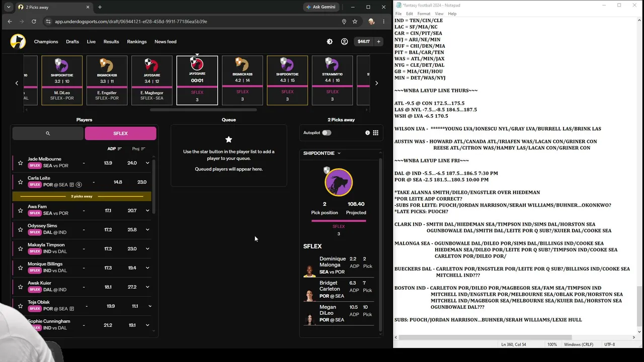Viewport: 644px width, 362px height.
Task: Star Awa Fam to queue her
Action: click(21, 211)
